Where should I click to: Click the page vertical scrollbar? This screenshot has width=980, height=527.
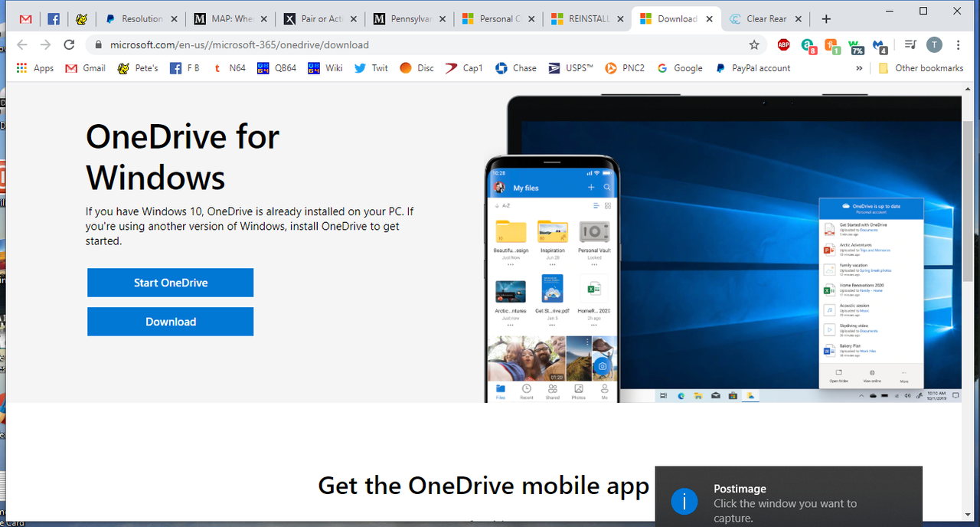pos(968,201)
